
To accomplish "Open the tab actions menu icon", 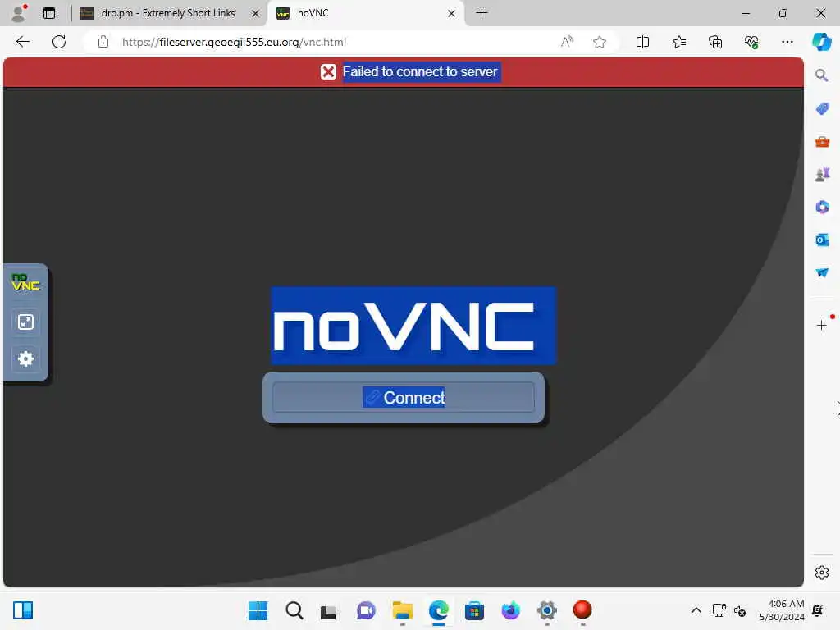I will click(x=48, y=13).
